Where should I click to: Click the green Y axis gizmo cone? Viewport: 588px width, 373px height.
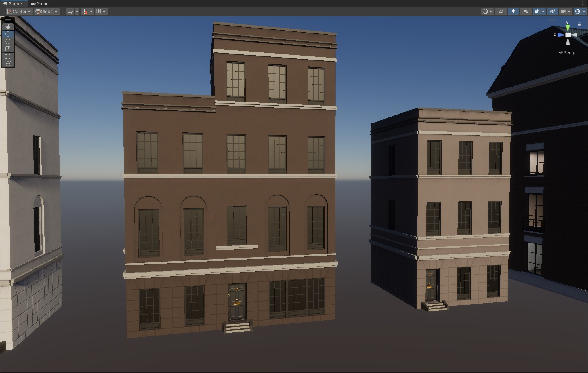coord(568,28)
